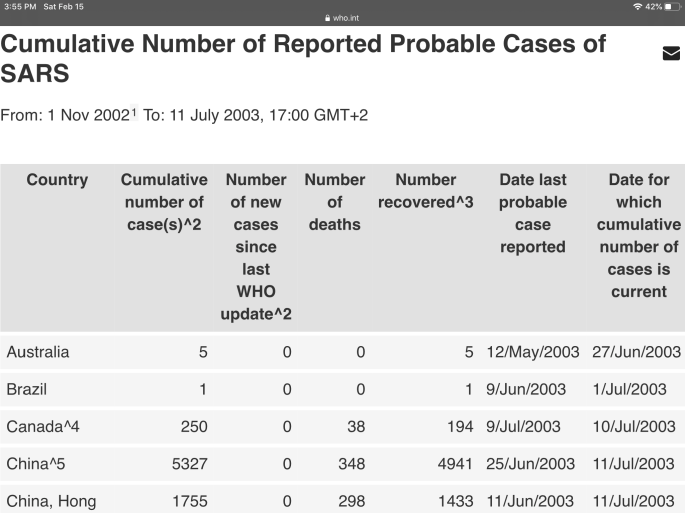Click the envelope mail icon

click(x=671, y=54)
